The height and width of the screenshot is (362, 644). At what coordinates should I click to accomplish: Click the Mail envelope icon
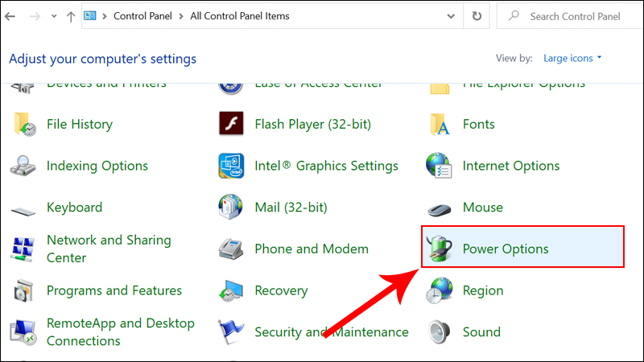(x=231, y=208)
